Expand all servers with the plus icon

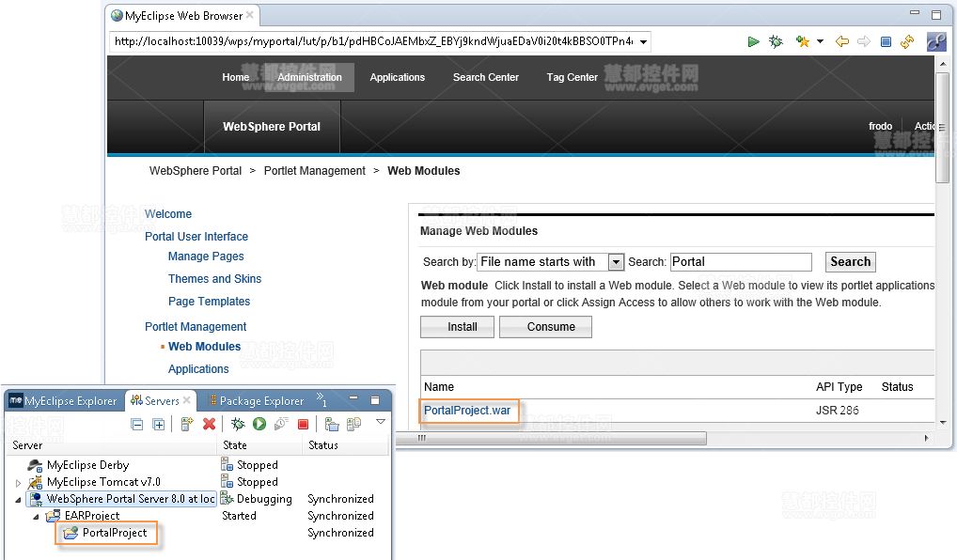pos(159,424)
